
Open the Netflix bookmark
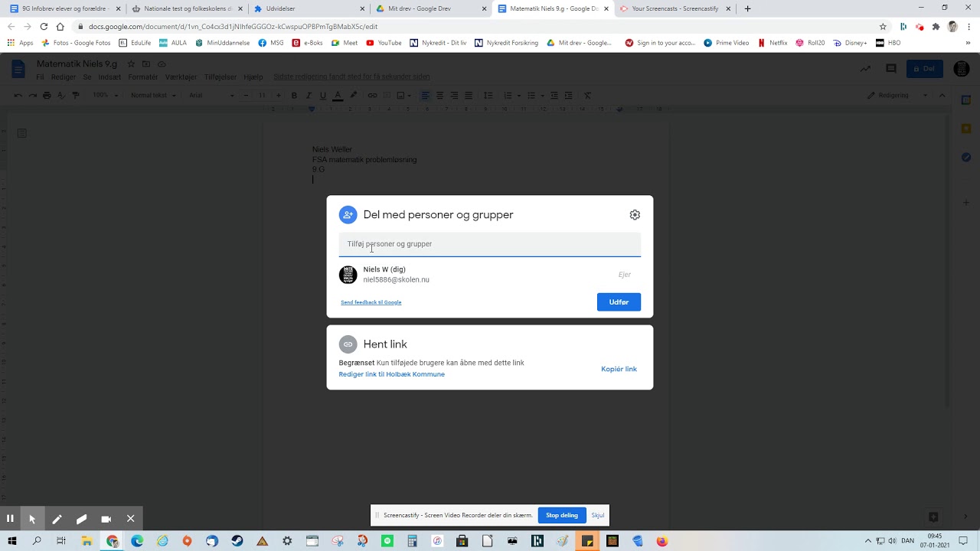point(773,43)
